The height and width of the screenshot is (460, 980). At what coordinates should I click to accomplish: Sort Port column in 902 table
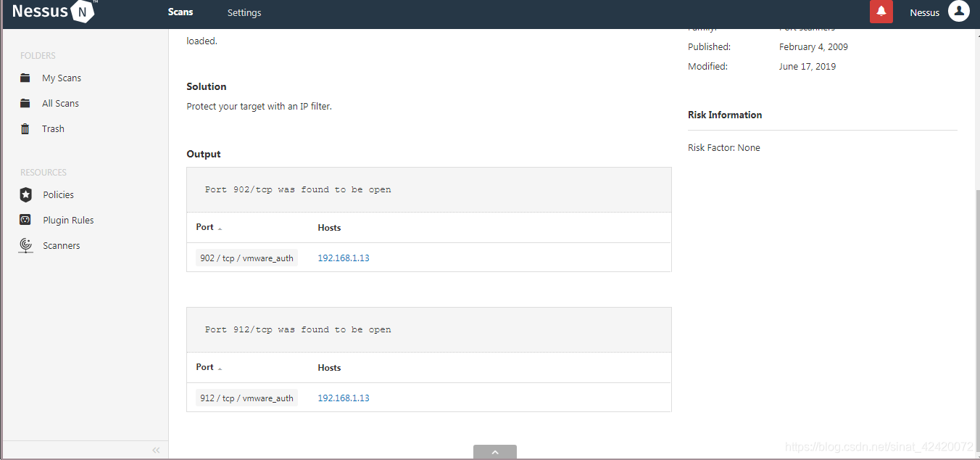[209, 227]
